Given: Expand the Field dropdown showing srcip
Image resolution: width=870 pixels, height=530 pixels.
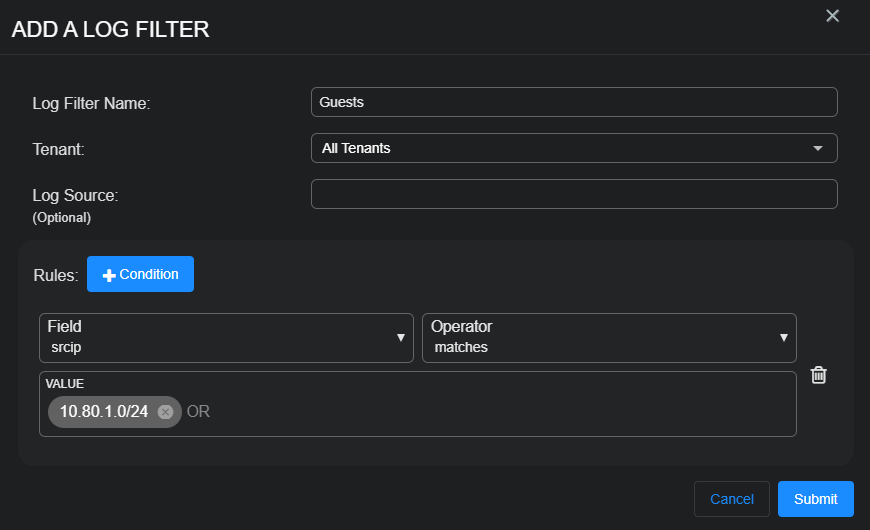Looking at the screenshot, I should [x=225, y=338].
